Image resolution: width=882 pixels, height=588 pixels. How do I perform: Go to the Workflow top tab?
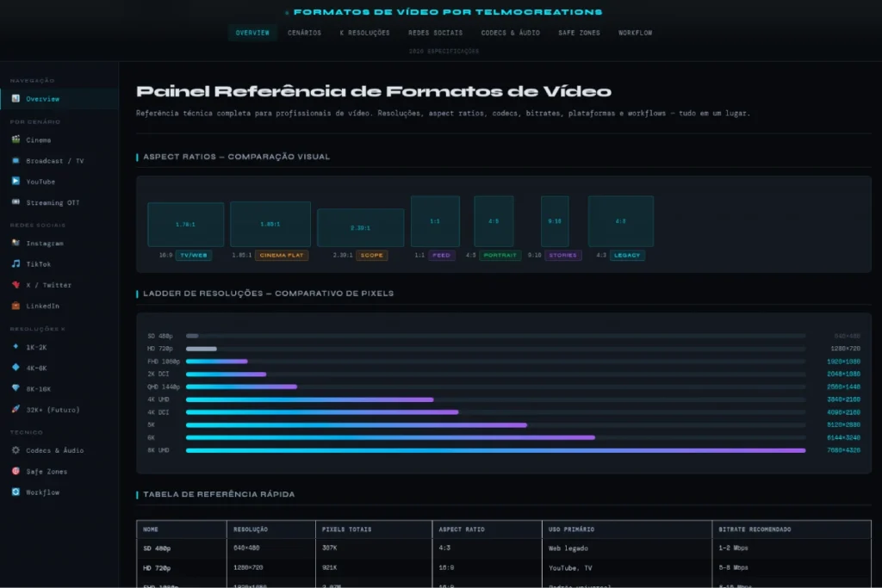635,33
